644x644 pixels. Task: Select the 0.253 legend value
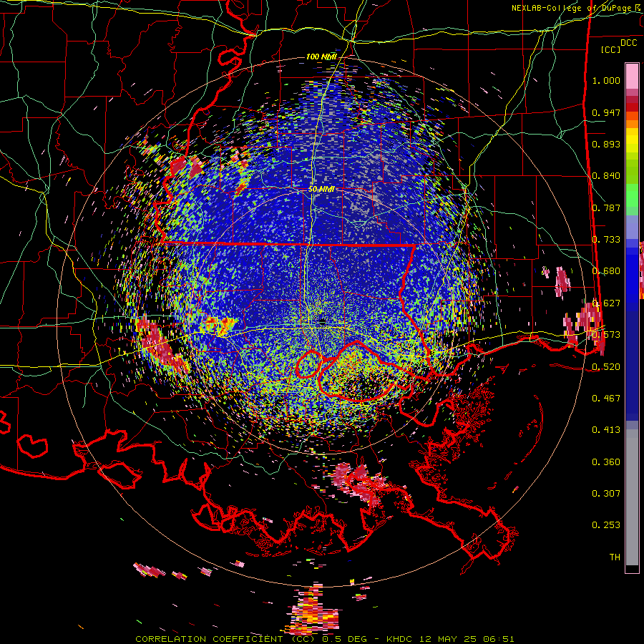606,525
